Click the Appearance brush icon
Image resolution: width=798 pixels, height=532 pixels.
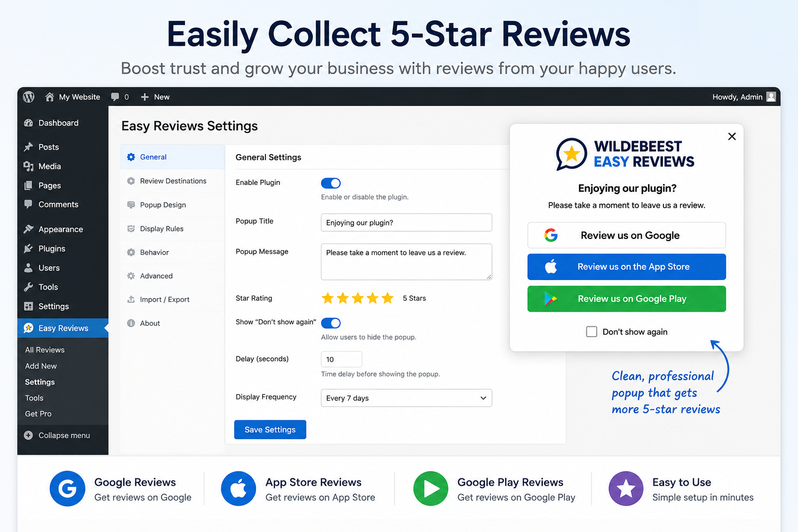(29, 229)
